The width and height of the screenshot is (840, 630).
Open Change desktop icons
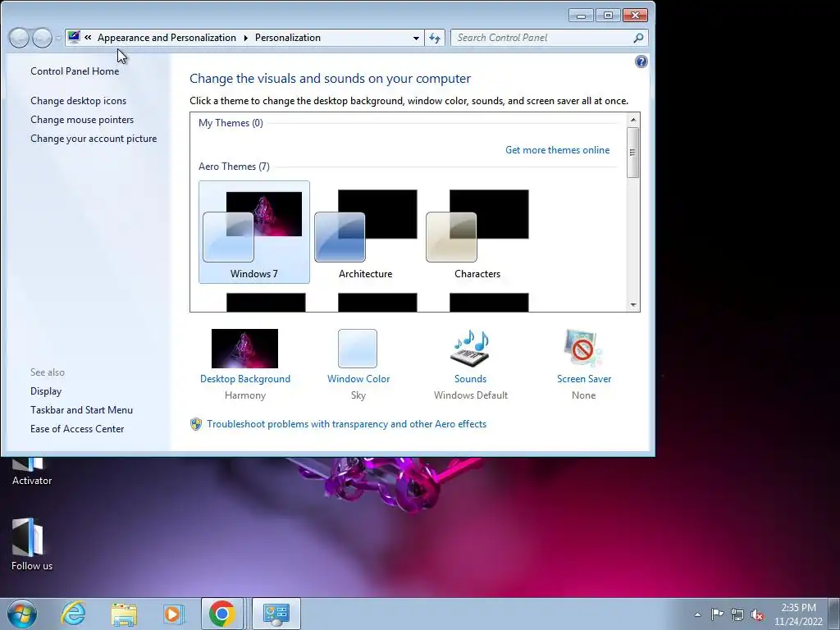(78, 101)
